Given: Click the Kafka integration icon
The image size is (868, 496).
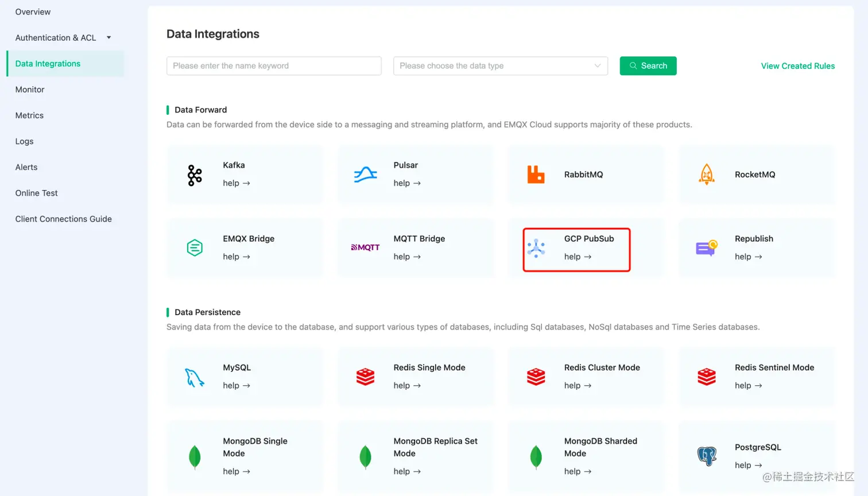Looking at the screenshot, I should pos(195,175).
